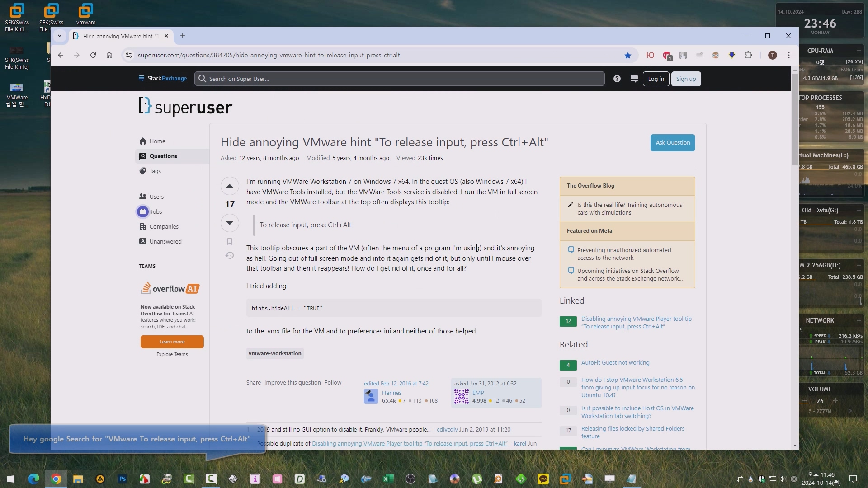
Task: Open blog post about training autonomous cars
Action: pos(629,209)
